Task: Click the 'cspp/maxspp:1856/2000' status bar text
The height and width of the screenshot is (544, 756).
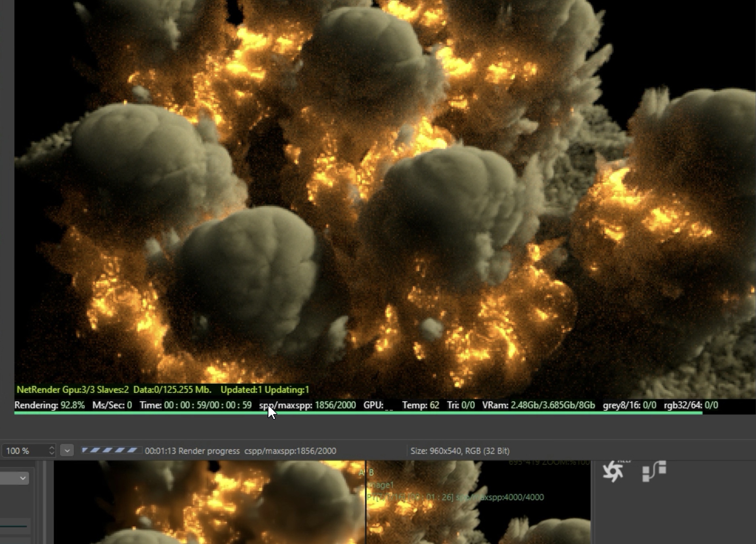Action: [x=290, y=451]
